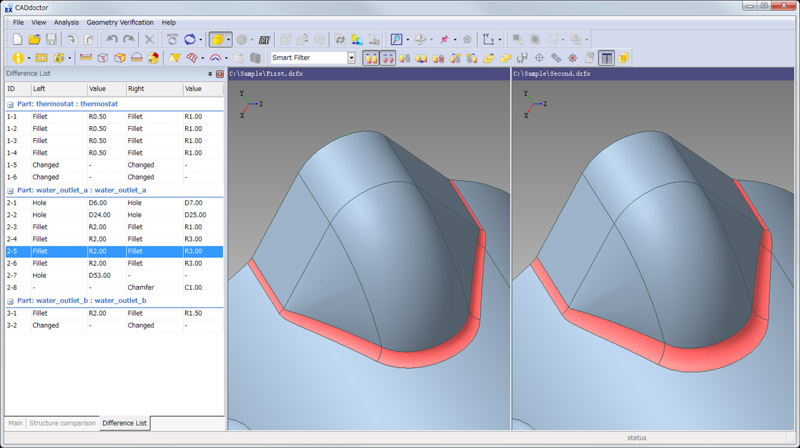Open dropdown arrow beside yellow cube shading icon
The height and width of the screenshot is (448, 800).
coord(228,39)
